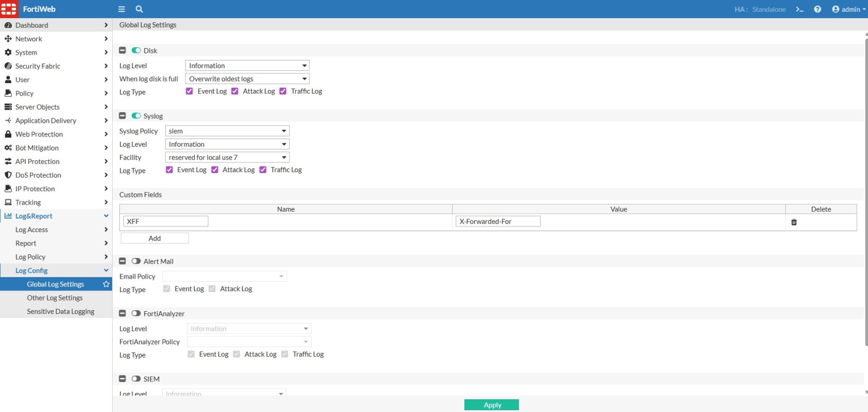Uncheck Syslog Event Log checkbox
This screenshot has height=412, width=868.
pyautogui.click(x=169, y=170)
